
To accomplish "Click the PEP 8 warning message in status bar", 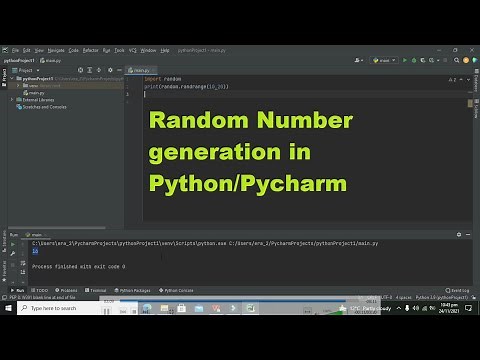I will click(42, 297).
